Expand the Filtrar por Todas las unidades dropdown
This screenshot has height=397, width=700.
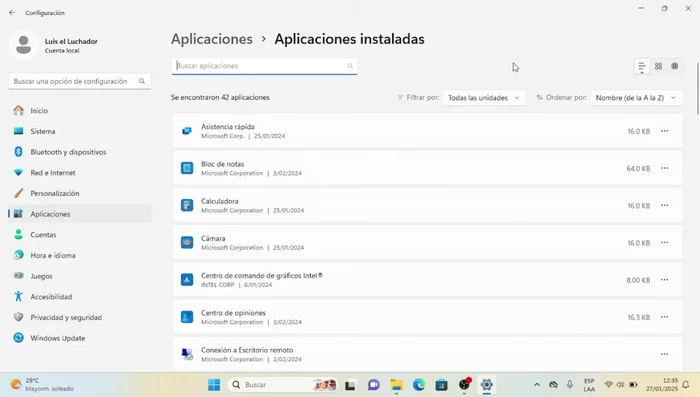[484, 98]
